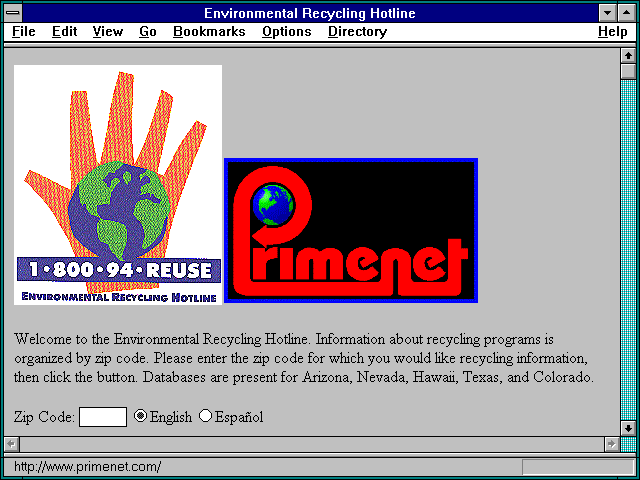Click the vertical scrollbar down arrow
Viewport: 640px width, 480px height.
point(628,428)
